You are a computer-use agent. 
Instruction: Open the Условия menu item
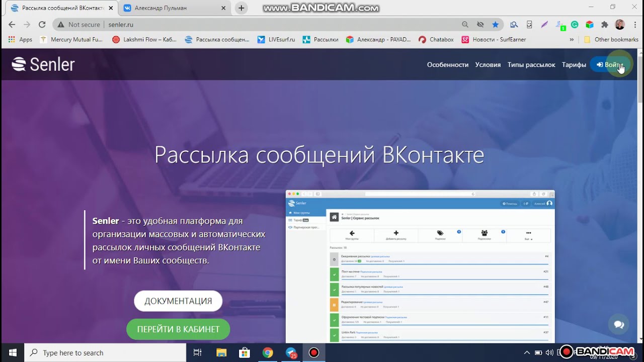pyautogui.click(x=488, y=64)
